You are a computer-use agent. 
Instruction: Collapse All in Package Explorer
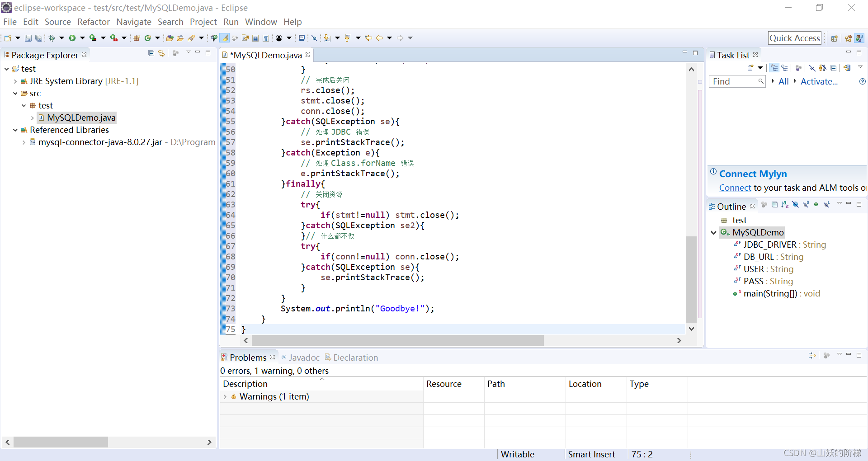[151, 53]
